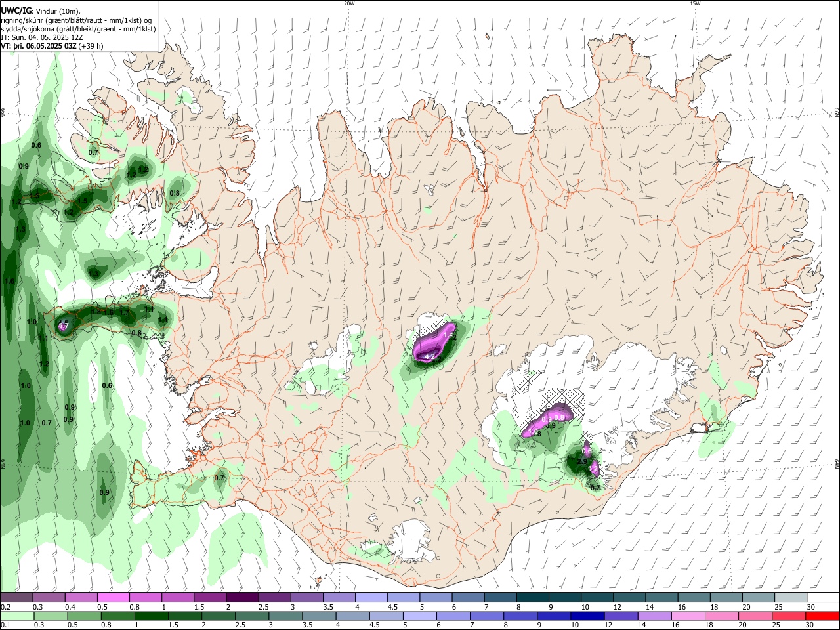
Task: Click the 0.2 label in the snow legend
Action: [5, 607]
